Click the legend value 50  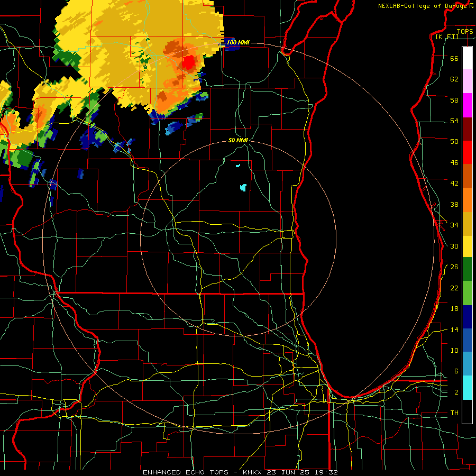(x=454, y=141)
